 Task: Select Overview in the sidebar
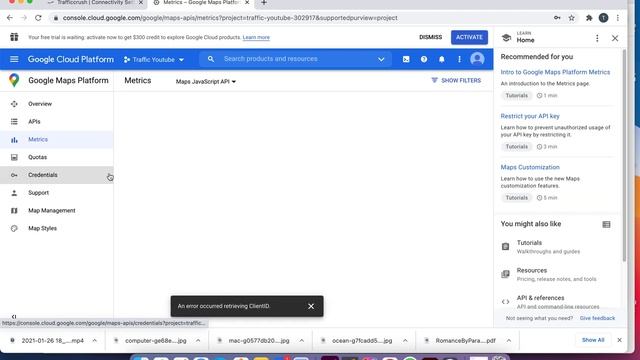point(57,104)
